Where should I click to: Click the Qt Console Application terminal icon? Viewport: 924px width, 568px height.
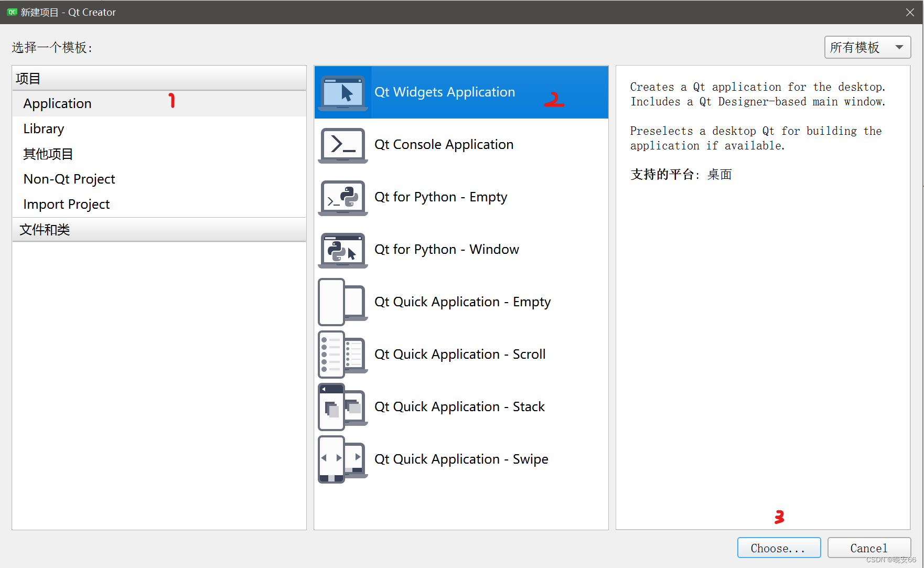343,145
